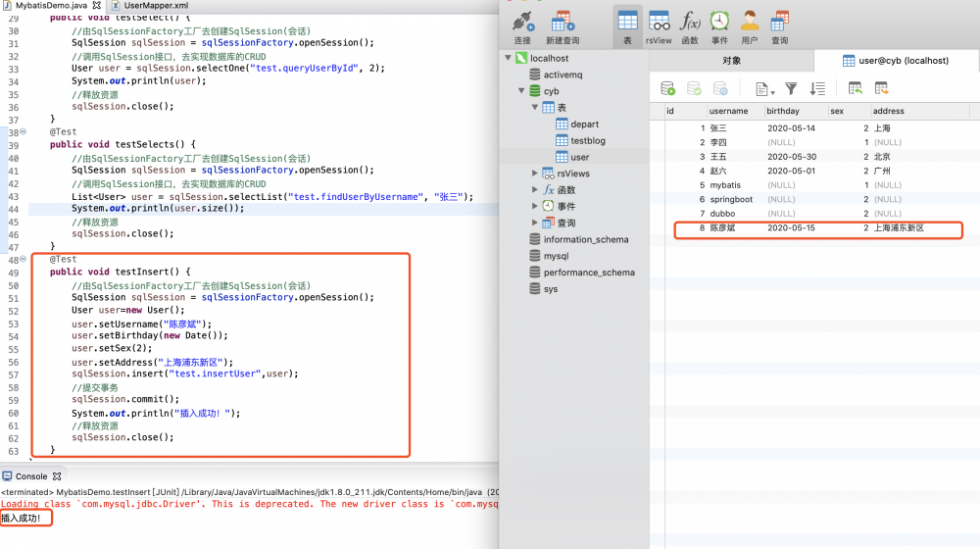The width and height of the screenshot is (980, 549).
Task: Click the 插入成功! console output line
Action: [21, 519]
